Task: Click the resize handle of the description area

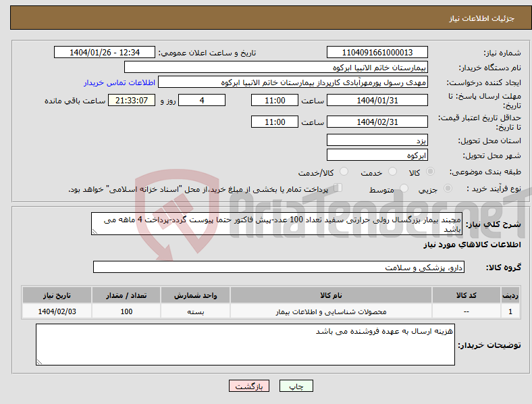Action: coord(95,232)
